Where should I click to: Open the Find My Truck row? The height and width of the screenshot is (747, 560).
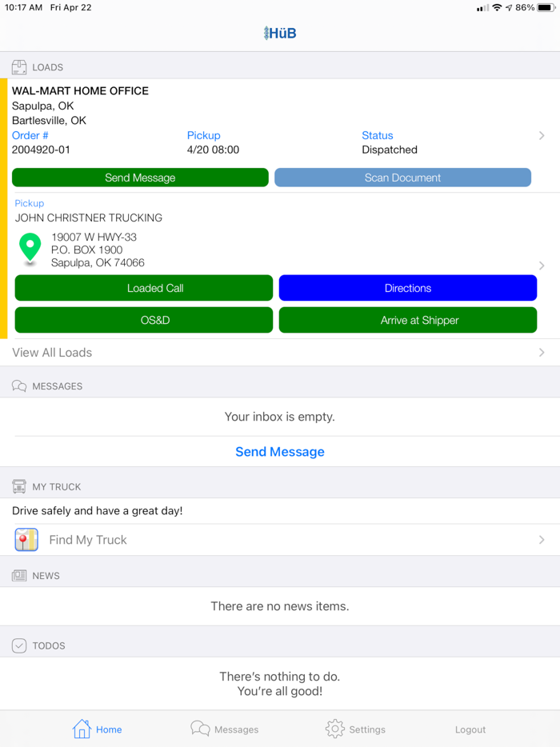click(280, 540)
